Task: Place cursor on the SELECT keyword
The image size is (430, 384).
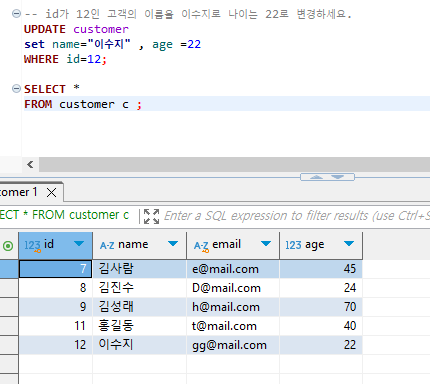Action: [x=45, y=89]
